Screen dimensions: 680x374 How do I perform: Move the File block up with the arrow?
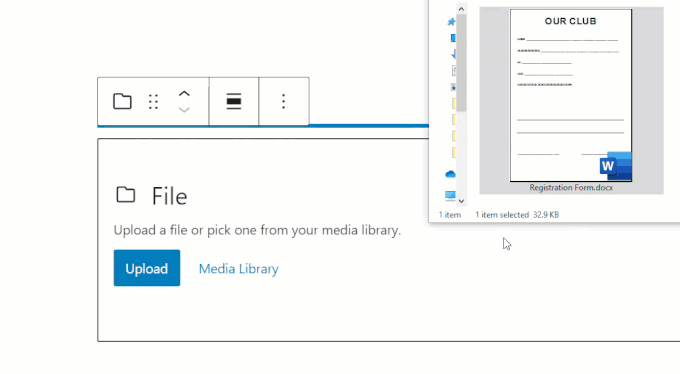184,94
